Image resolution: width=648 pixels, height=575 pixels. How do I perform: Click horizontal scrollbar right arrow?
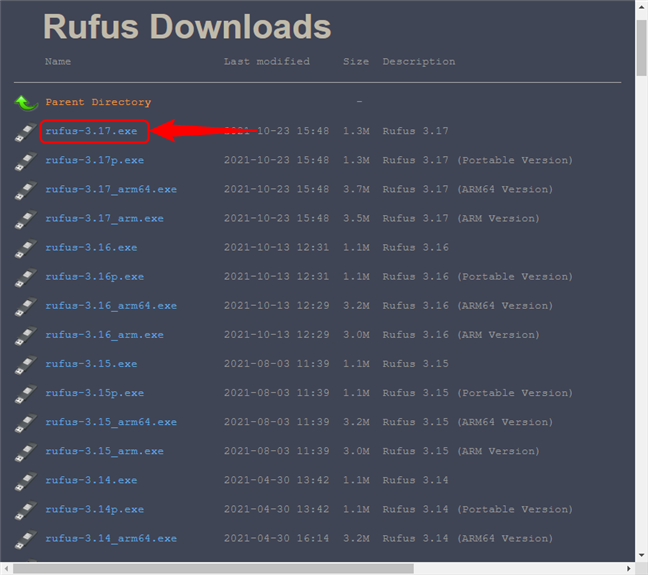coord(629,568)
